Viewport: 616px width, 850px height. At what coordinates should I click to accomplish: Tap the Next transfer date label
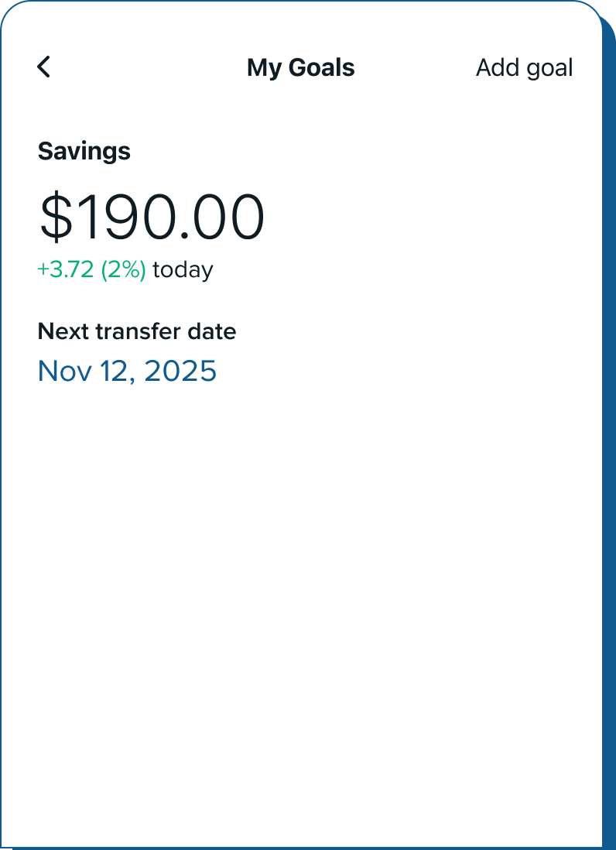[x=137, y=331]
